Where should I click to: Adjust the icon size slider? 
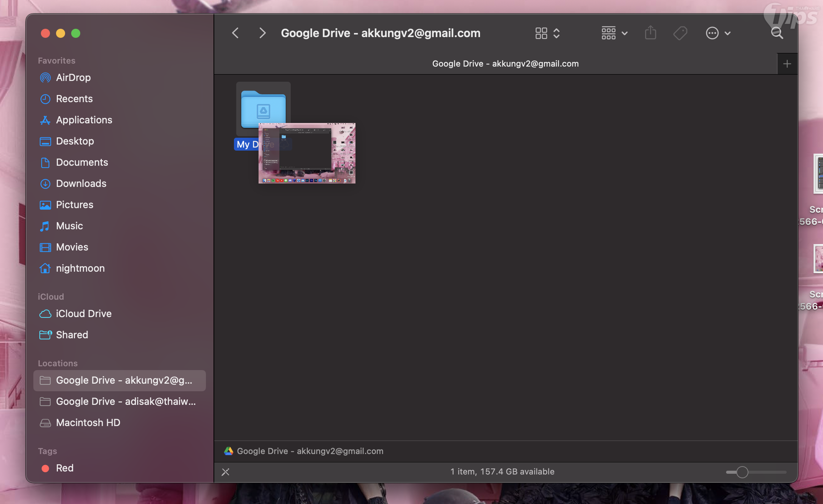point(742,472)
